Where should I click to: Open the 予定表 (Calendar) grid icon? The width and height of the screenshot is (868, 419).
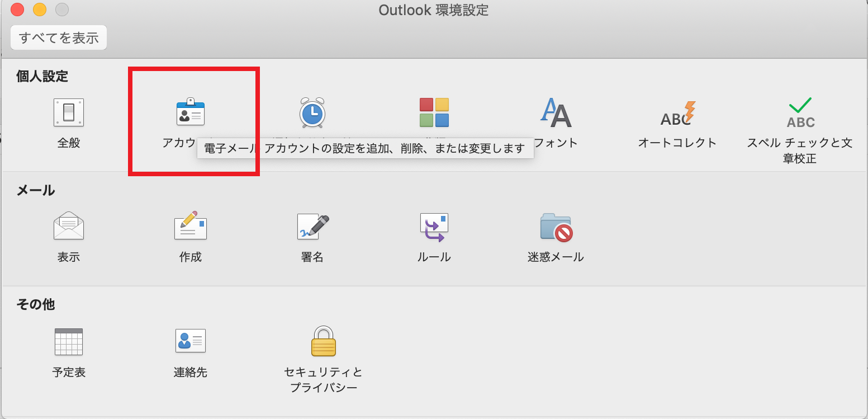[69, 342]
